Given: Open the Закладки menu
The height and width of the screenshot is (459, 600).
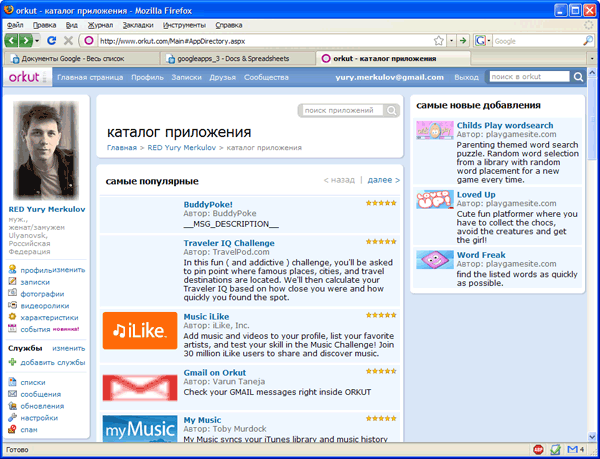Looking at the screenshot, I should (138, 25).
